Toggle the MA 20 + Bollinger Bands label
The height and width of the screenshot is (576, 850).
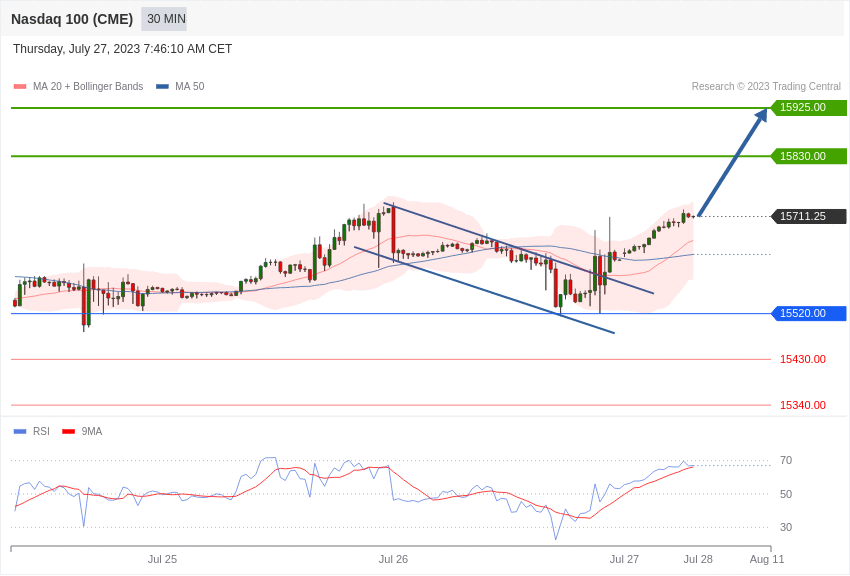coord(88,87)
